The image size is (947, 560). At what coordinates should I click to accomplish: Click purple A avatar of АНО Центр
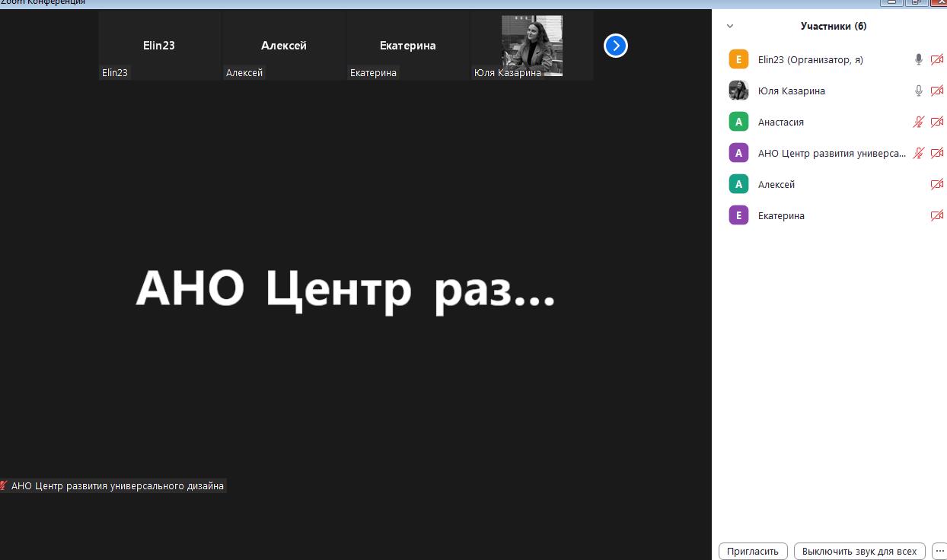tap(738, 153)
